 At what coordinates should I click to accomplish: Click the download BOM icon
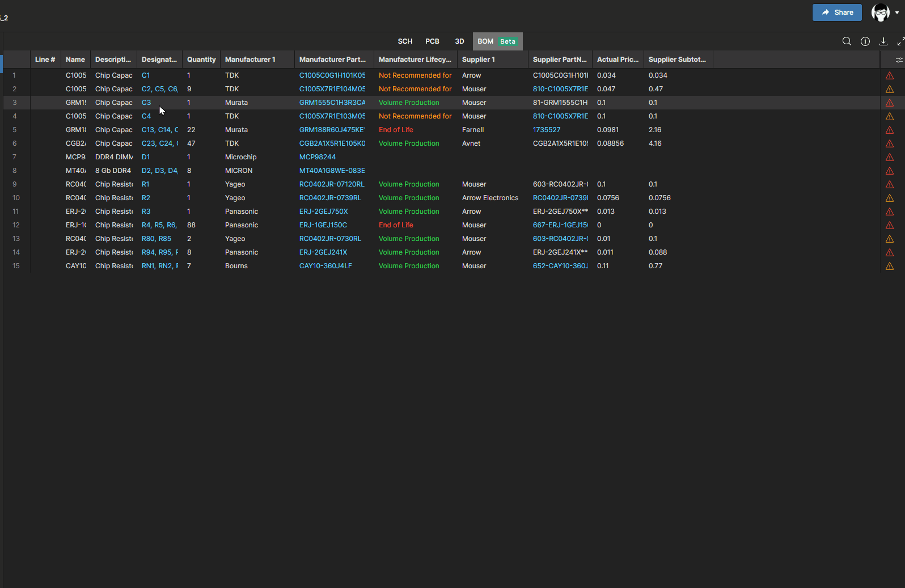pyautogui.click(x=883, y=41)
